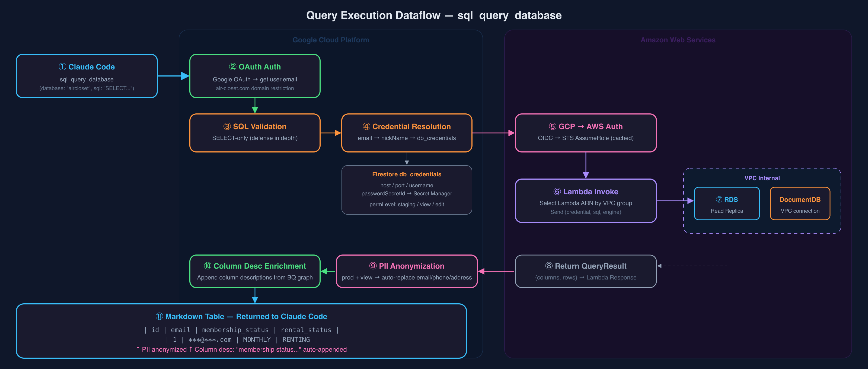Viewport: 868px width, 369px height.
Task: Click 'OIDC → STS AssumeRole (cached)' text
Action: point(586,138)
